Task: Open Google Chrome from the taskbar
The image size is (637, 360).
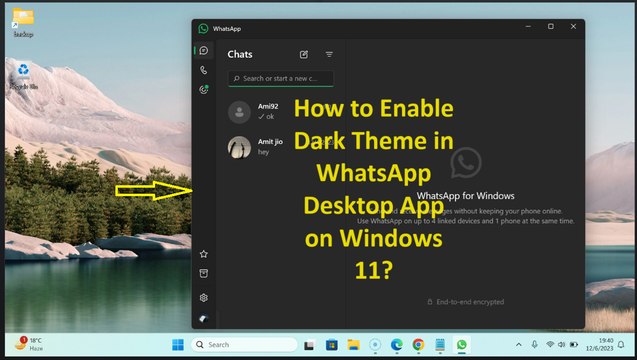Action: coord(418,345)
